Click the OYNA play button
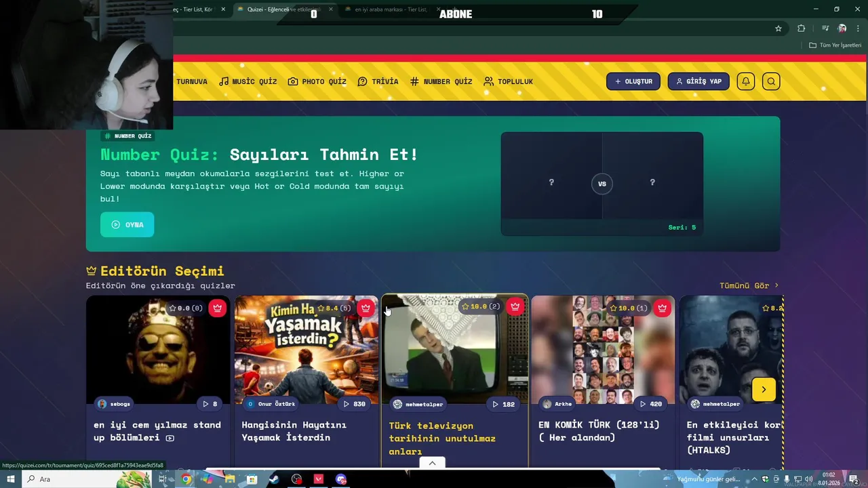This screenshot has width=868, height=488. coord(127,224)
